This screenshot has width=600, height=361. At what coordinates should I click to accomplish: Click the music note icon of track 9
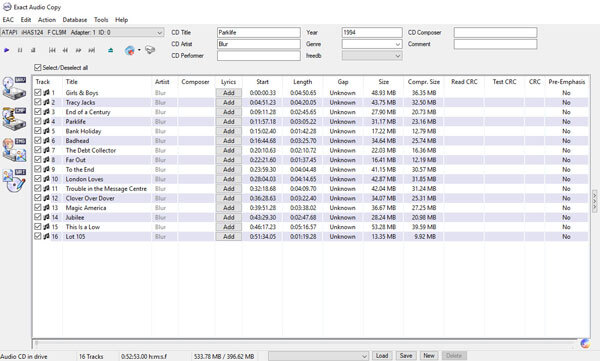[46, 169]
